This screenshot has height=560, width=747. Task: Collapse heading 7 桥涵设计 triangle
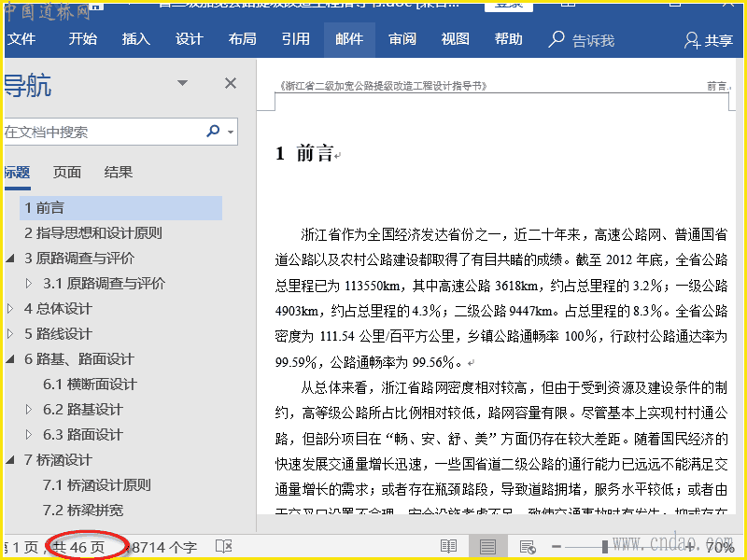(x=10, y=460)
